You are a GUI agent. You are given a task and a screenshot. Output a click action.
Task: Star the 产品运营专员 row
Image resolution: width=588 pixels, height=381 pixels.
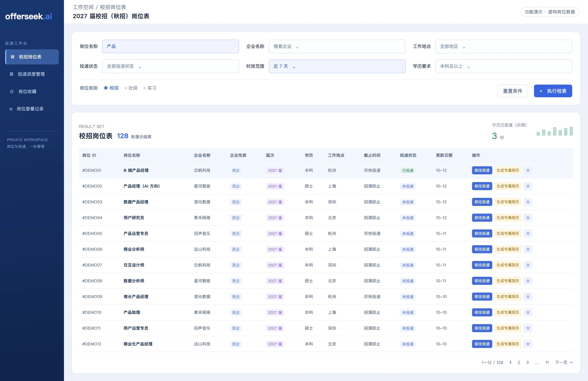pyautogui.click(x=528, y=233)
